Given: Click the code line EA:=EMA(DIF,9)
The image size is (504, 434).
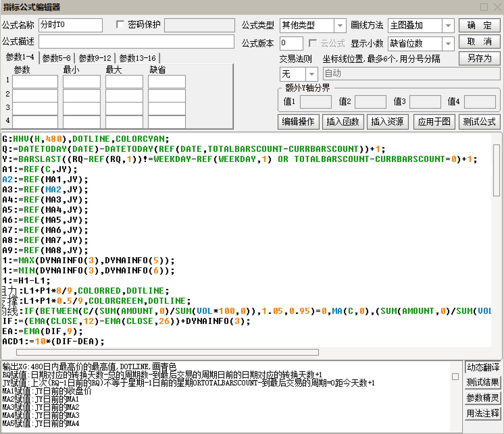Looking at the screenshot, I should click(43, 331).
